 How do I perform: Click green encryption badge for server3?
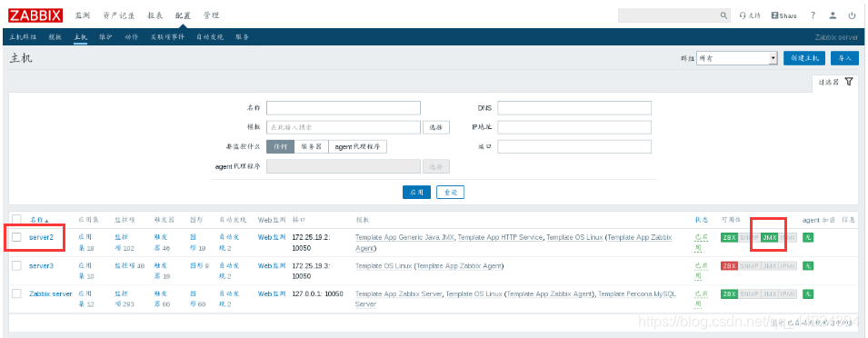(x=808, y=265)
